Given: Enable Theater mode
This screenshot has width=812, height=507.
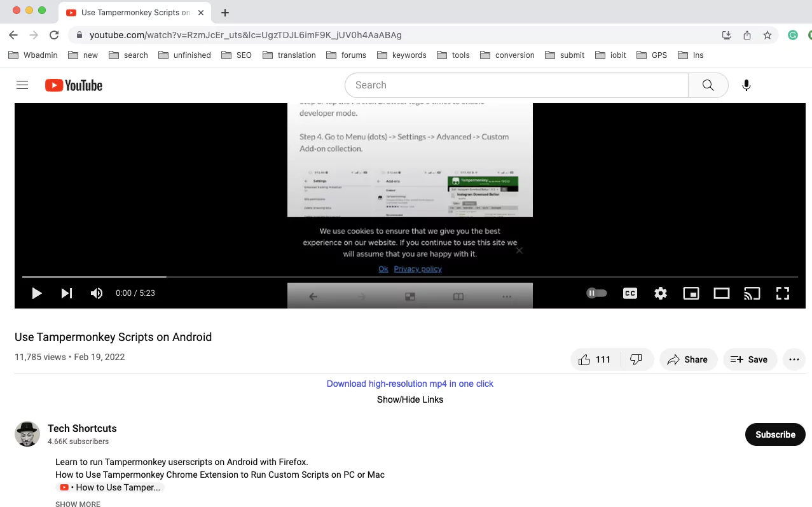Looking at the screenshot, I should 721,293.
